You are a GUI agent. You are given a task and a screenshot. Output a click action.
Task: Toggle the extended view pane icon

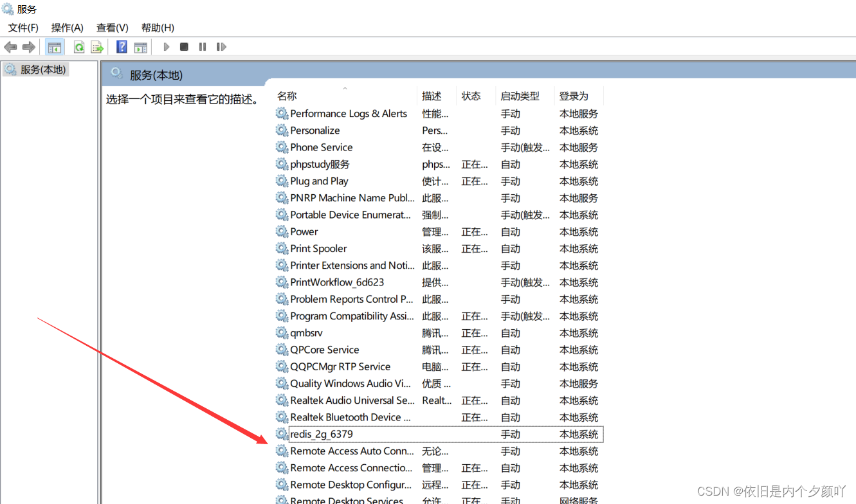[140, 46]
